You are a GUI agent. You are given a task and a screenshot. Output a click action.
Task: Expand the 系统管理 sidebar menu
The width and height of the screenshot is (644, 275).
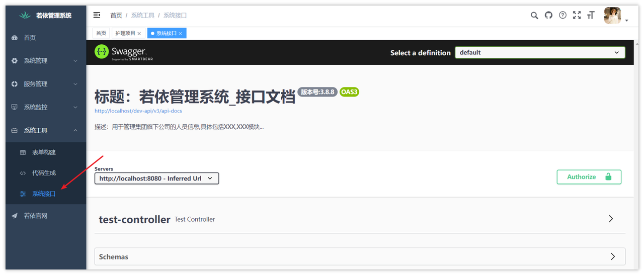tap(46, 61)
